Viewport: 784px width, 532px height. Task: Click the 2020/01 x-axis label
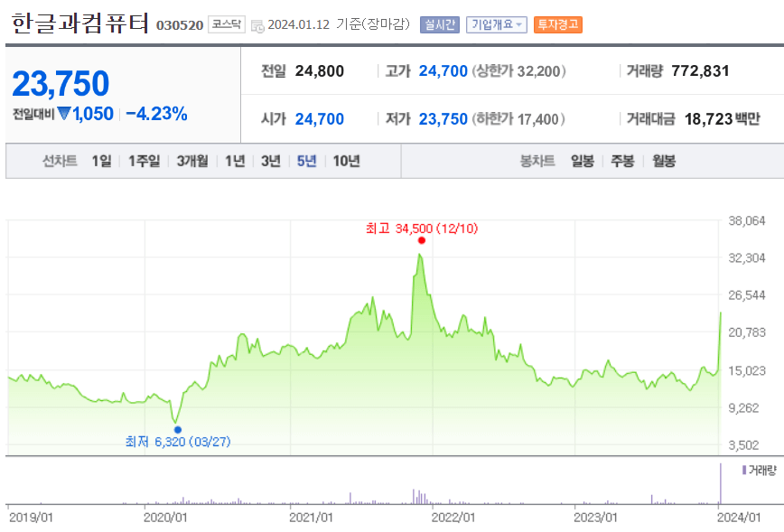(x=165, y=518)
